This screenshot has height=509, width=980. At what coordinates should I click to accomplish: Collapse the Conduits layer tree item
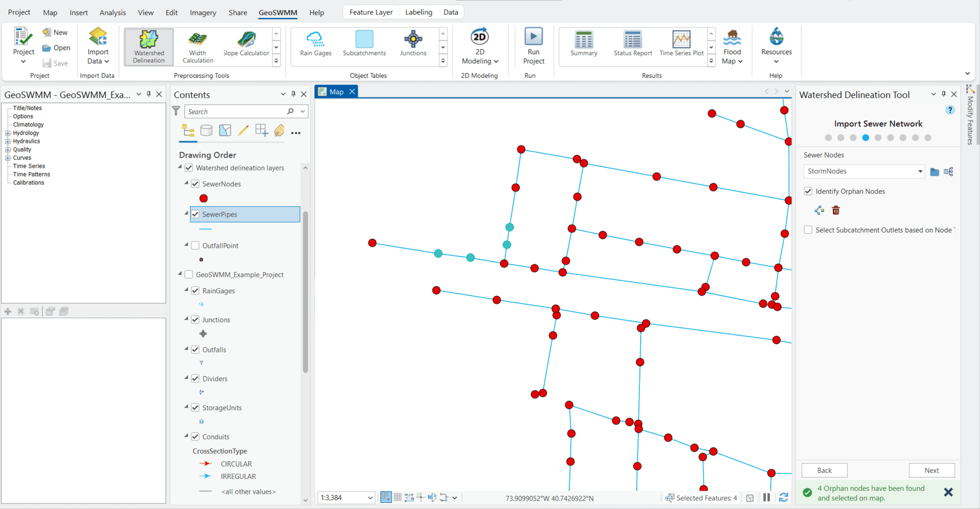tap(187, 437)
